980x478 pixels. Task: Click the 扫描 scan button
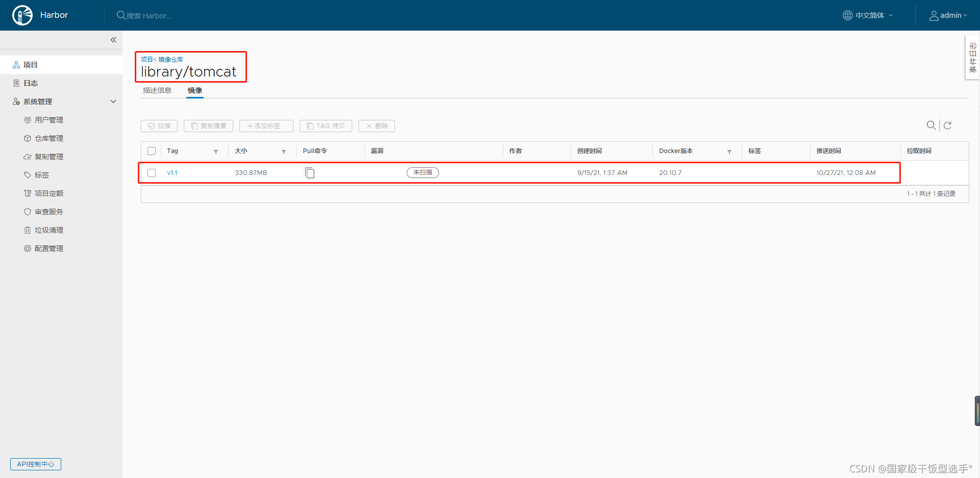[x=159, y=126]
